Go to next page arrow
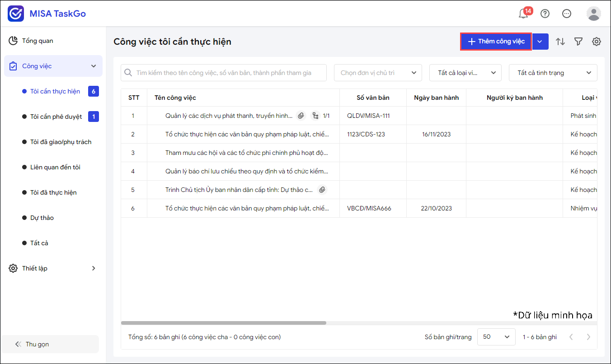 (x=588, y=337)
